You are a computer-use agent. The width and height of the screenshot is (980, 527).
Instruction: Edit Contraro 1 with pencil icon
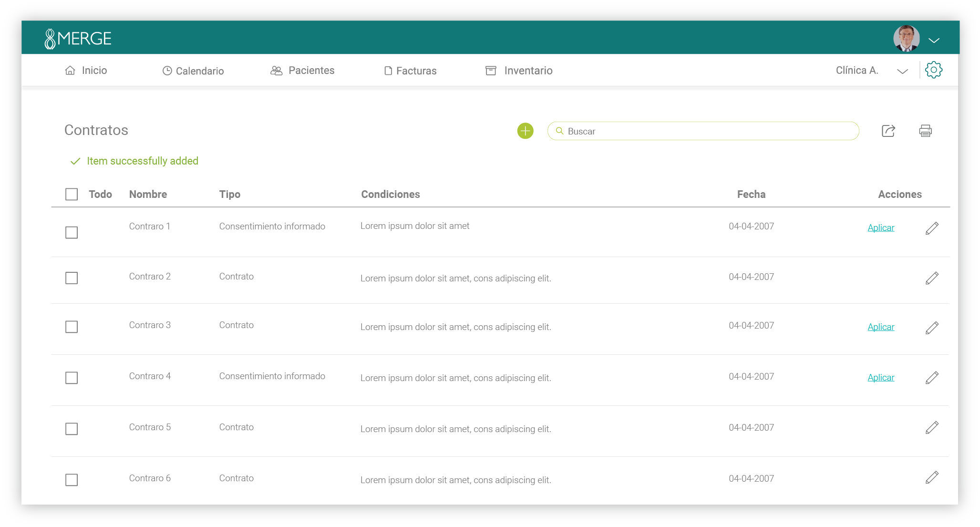click(932, 228)
